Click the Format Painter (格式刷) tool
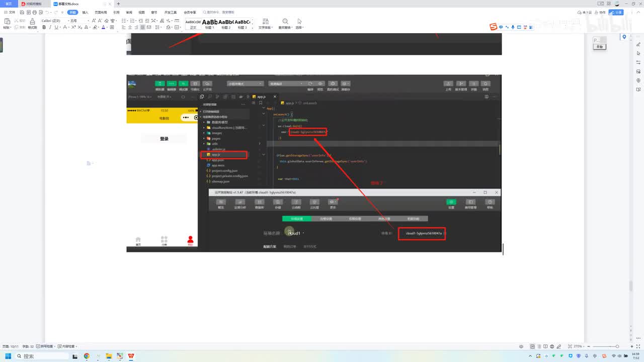The image size is (644, 362). coord(32,23)
